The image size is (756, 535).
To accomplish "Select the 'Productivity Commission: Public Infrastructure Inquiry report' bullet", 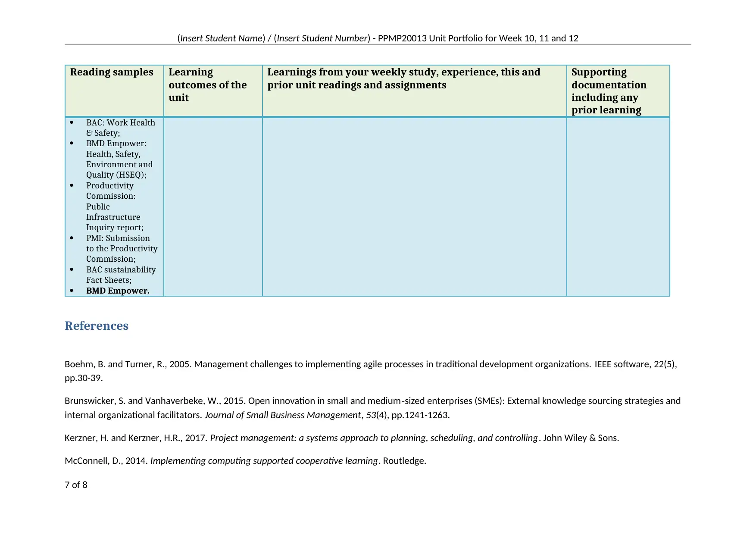I will coord(115,206).
